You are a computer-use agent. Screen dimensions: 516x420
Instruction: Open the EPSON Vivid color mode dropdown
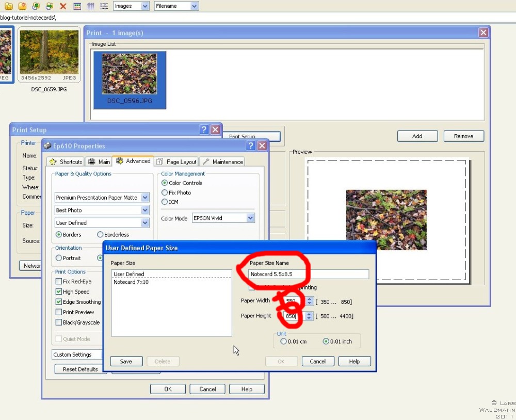click(x=250, y=218)
